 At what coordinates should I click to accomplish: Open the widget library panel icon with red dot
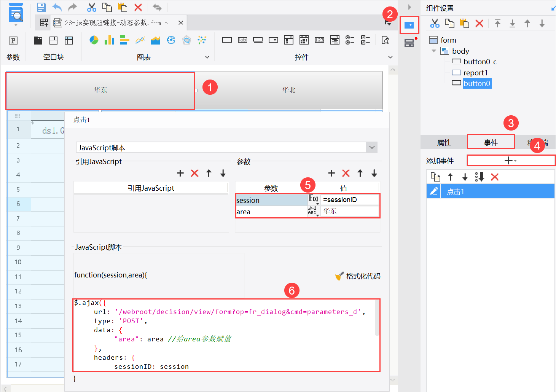tap(409, 43)
